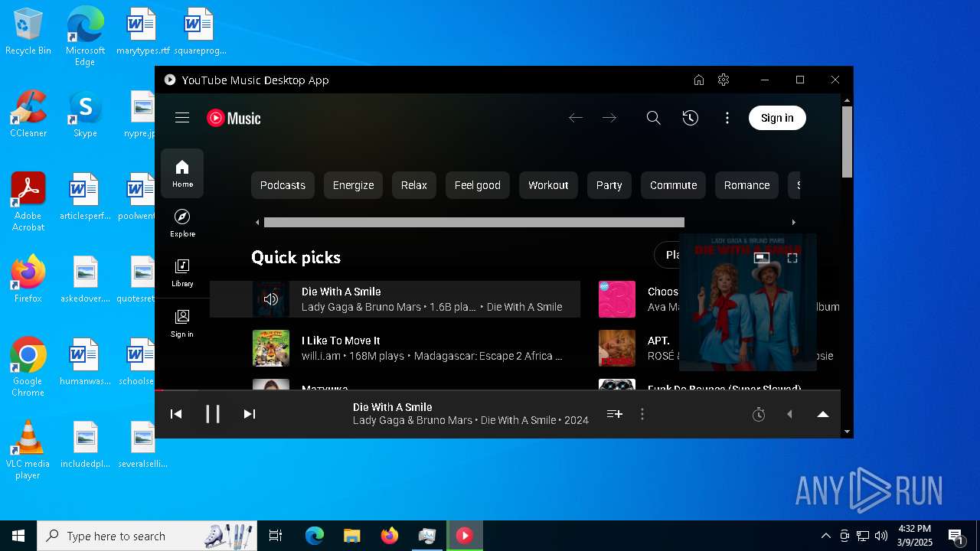
Task: Click the chips scrollbar left arrow
Action: click(x=257, y=223)
